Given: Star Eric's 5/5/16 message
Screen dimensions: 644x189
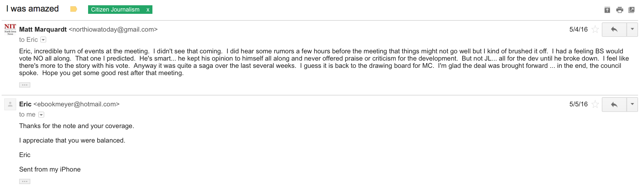Looking at the screenshot, I should coord(595,104).
